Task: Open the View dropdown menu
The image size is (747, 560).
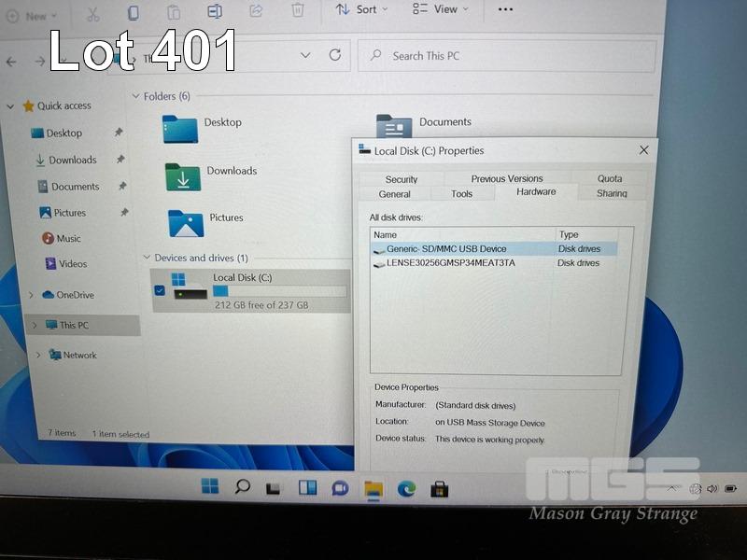Action: (x=440, y=9)
